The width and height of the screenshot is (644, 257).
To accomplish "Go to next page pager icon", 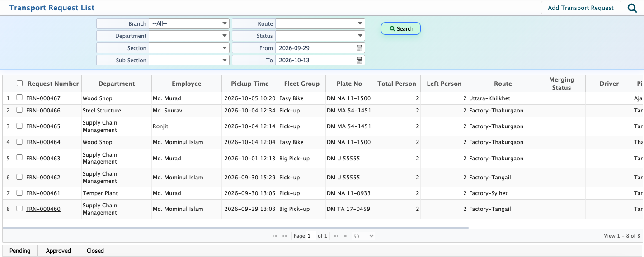I will (336, 236).
